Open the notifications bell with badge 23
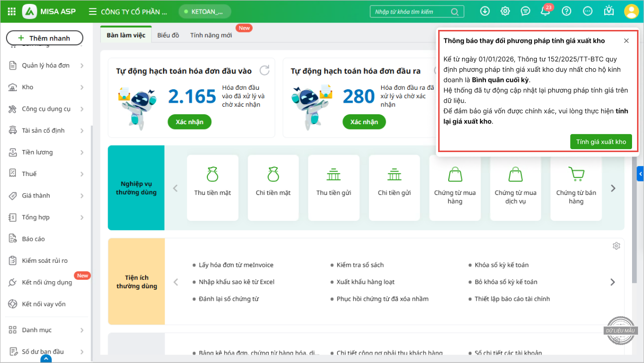 (545, 11)
